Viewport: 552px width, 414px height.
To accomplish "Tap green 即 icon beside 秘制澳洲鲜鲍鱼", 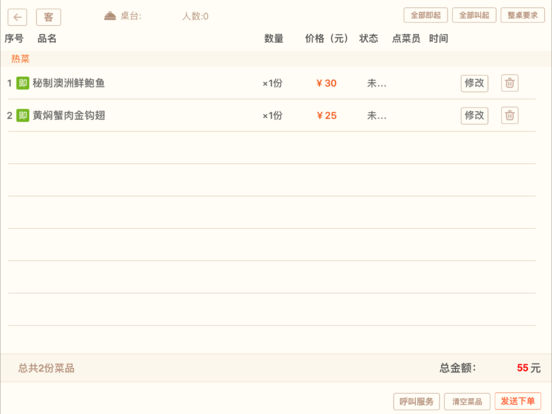I will click(23, 83).
